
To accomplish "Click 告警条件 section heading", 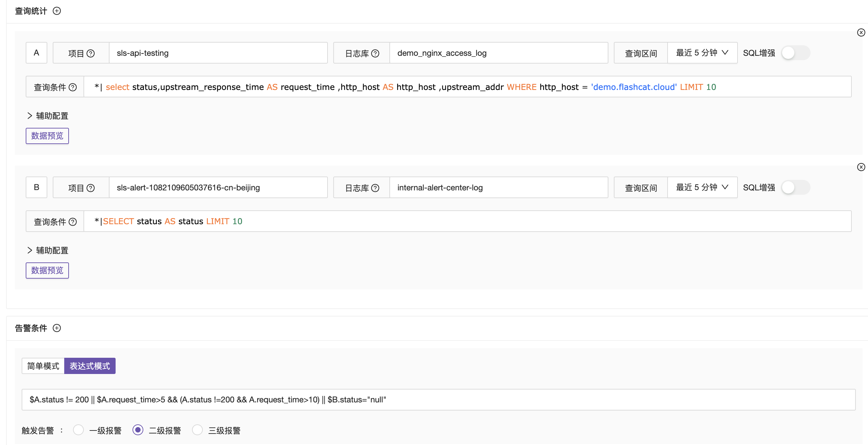I will pyautogui.click(x=31, y=328).
